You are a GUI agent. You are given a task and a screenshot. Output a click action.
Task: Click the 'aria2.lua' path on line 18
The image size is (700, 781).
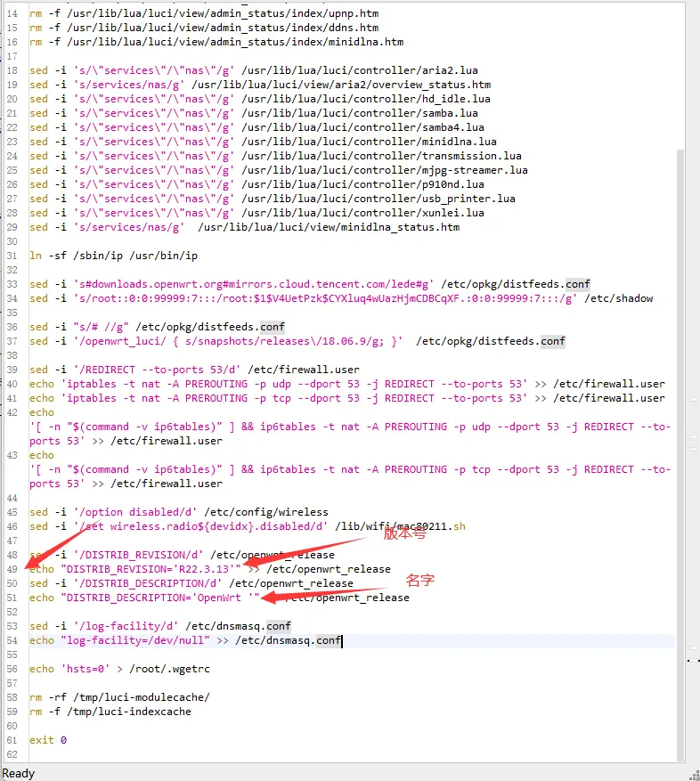pyautogui.click(x=360, y=70)
